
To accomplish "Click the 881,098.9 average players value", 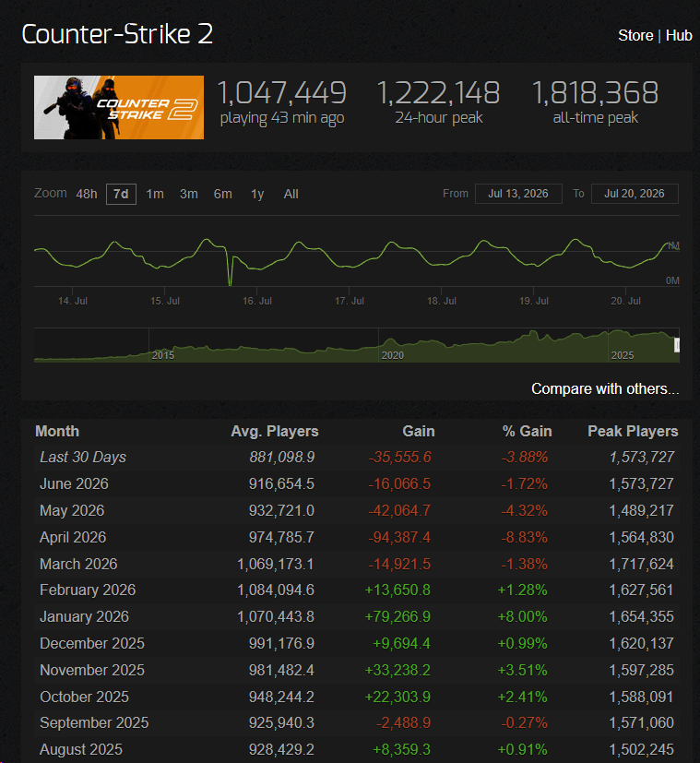I will (281, 458).
